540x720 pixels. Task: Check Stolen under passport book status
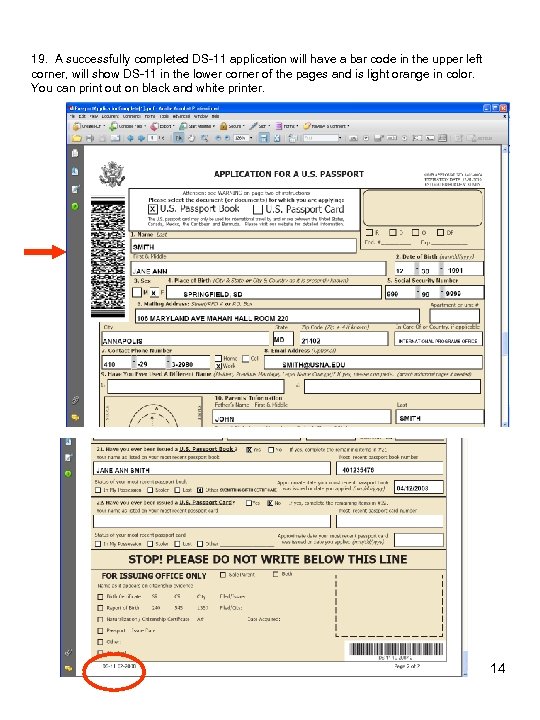pyautogui.click(x=150, y=490)
